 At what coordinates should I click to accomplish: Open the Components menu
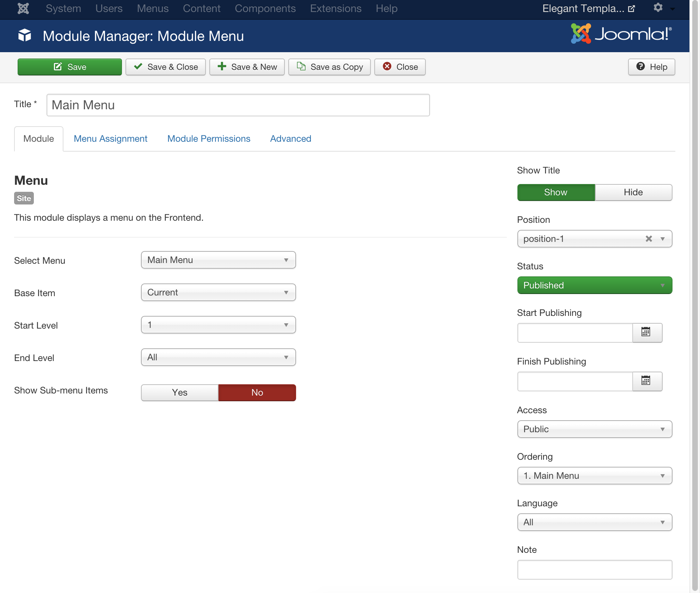coord(265,8)
